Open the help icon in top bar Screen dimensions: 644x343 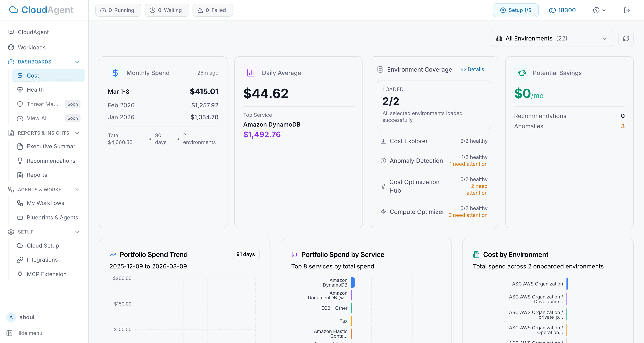point(597,10)
